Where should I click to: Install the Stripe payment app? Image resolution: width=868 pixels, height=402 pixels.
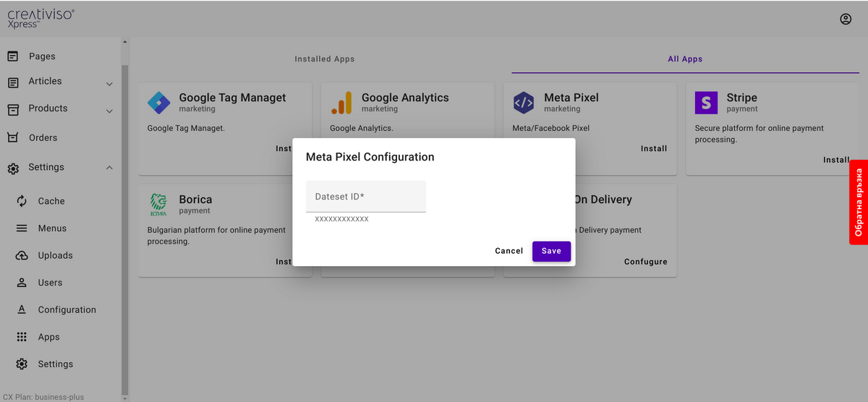click(836, 160)
